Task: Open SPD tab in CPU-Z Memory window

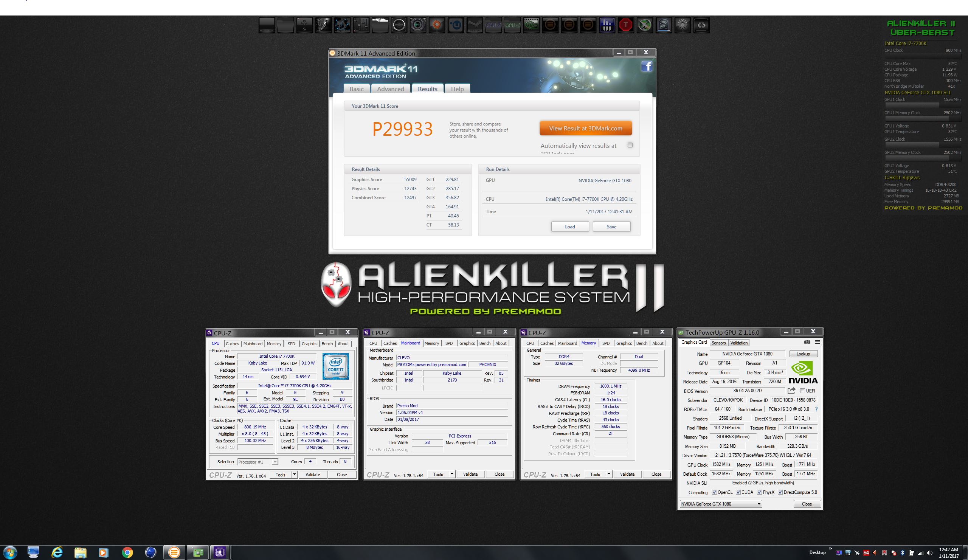Action: (x=606, y=343)
